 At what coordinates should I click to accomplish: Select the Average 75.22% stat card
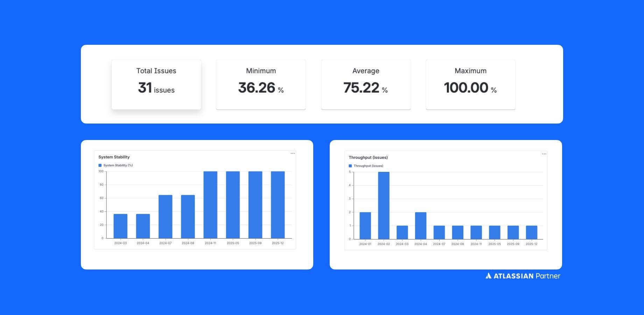tap(366, 84)
